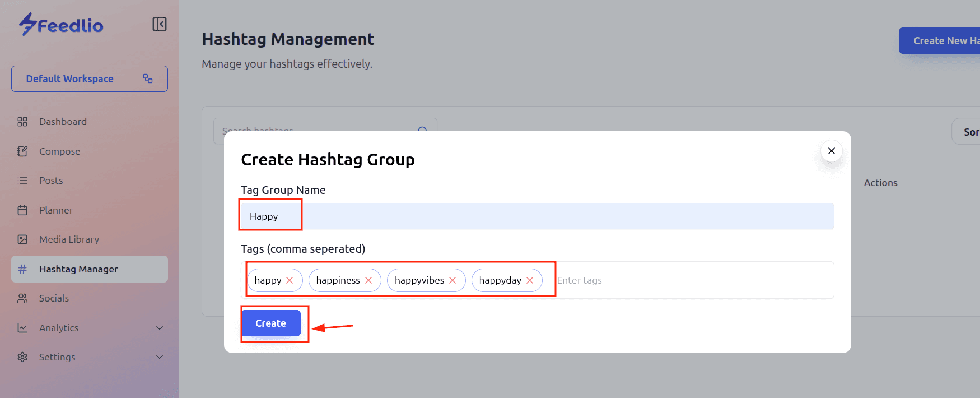Collapse the sidebar using the panel icon

coord(160,24)
